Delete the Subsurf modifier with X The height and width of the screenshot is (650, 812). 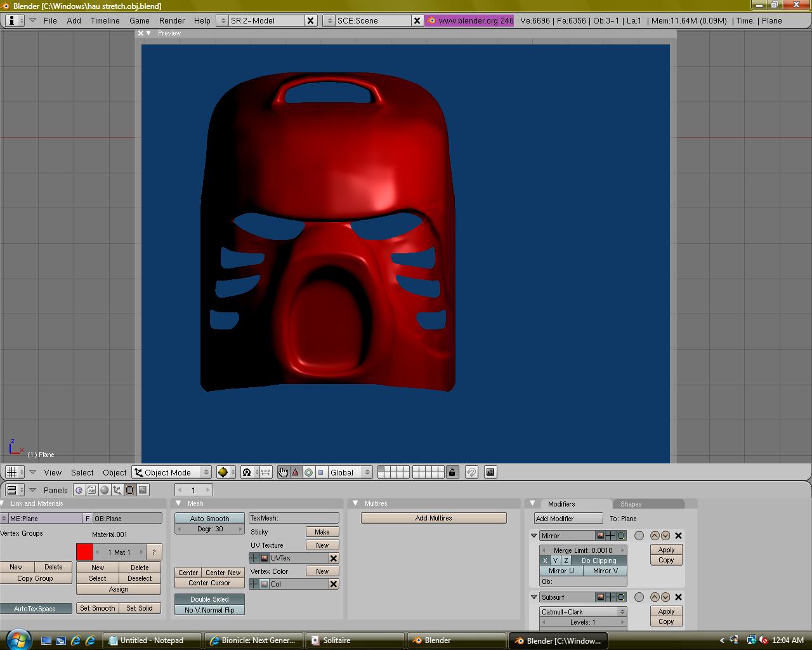[x=678, y=597]
